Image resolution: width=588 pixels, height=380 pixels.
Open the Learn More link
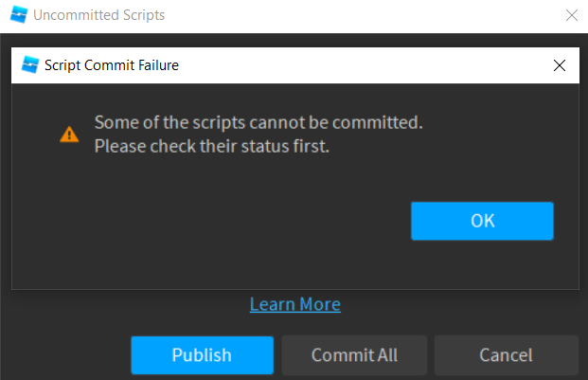pyautogui.click(x=294, y=304)
